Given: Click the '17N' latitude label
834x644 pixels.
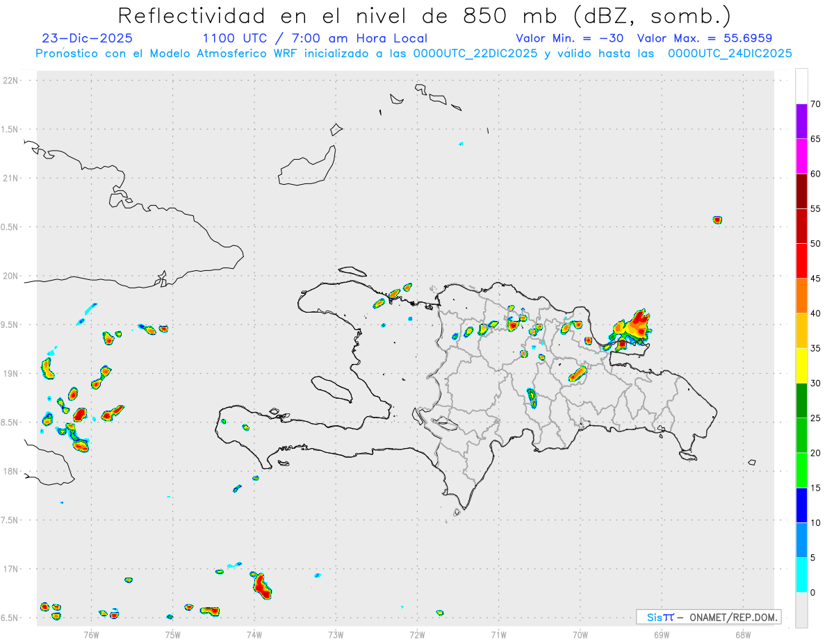Looking at the screenshot, I should click(x=11, y=569).
